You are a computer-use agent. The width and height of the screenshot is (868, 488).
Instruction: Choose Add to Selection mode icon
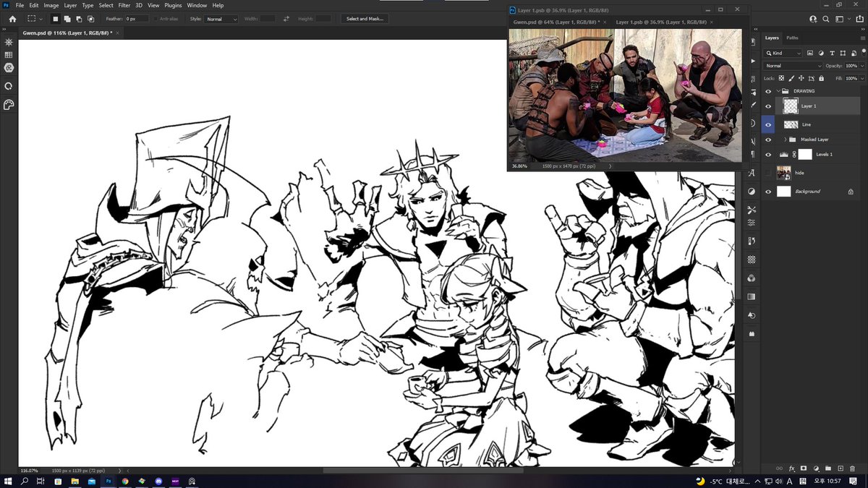tap(67, 19)
